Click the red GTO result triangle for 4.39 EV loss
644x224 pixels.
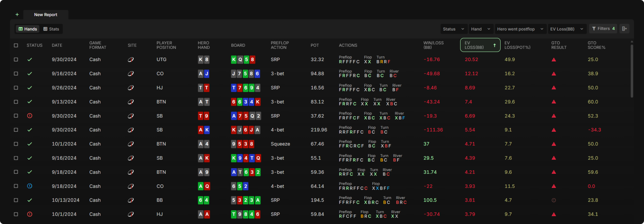(x=554, y=158)
